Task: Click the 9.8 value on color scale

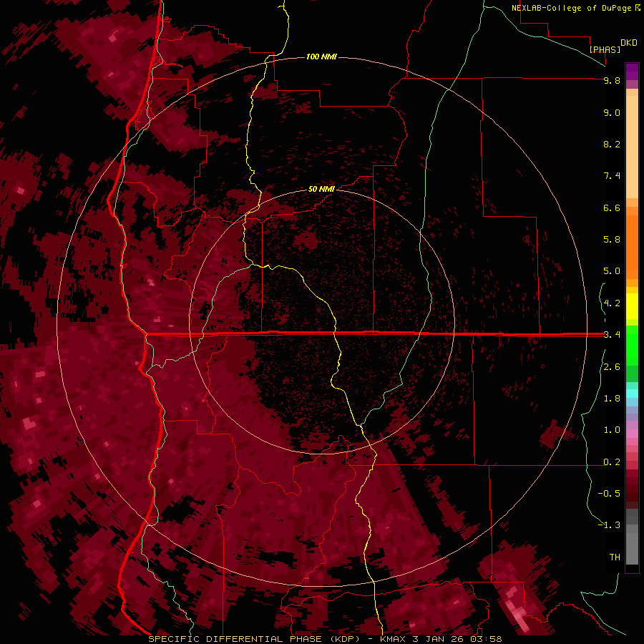Action: coord(612,80)
